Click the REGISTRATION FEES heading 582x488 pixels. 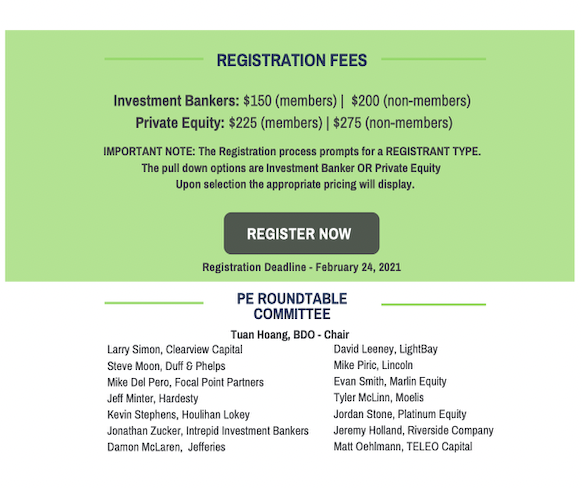click(292, 60)
